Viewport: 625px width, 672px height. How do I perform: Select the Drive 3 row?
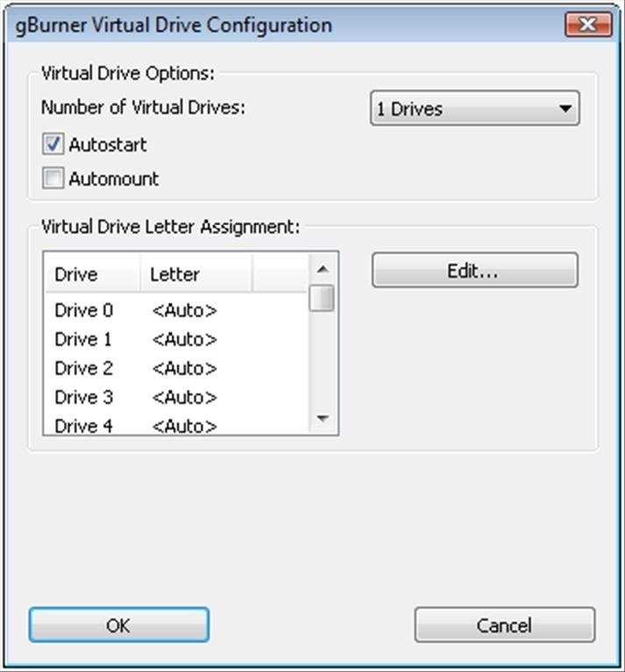pyautogui.click(x=176, y=397)
